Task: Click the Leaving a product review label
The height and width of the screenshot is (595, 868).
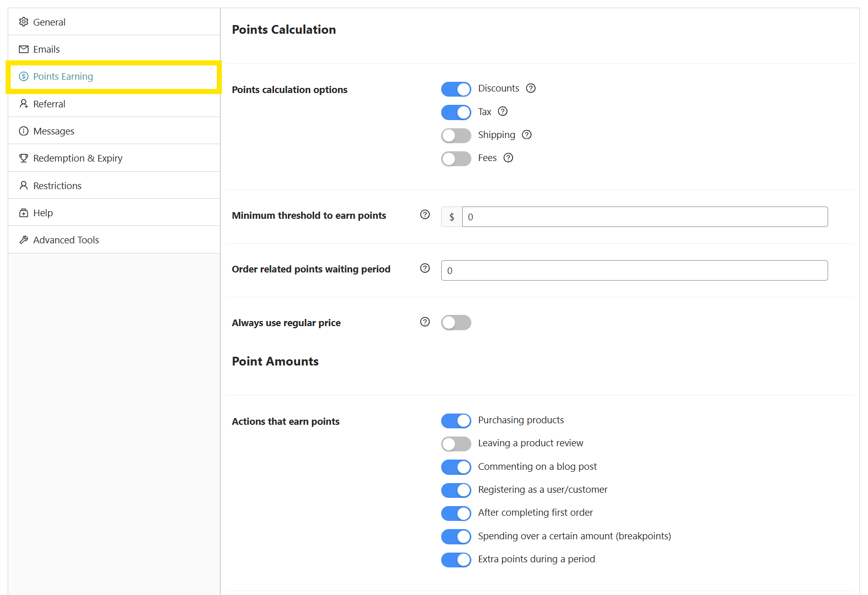Action: pyautogui.click(x=531, y=443)
